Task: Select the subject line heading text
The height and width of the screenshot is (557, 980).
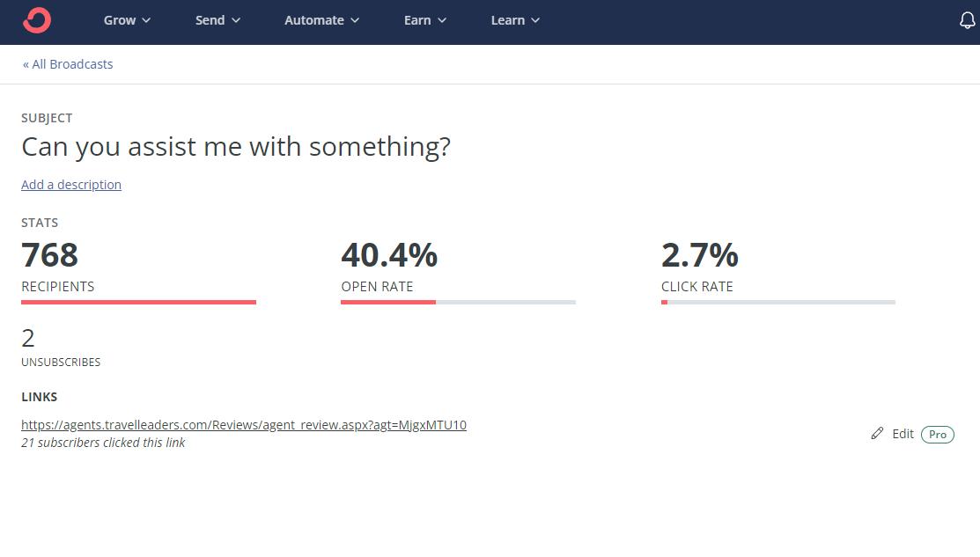Action: click(236, 147)
